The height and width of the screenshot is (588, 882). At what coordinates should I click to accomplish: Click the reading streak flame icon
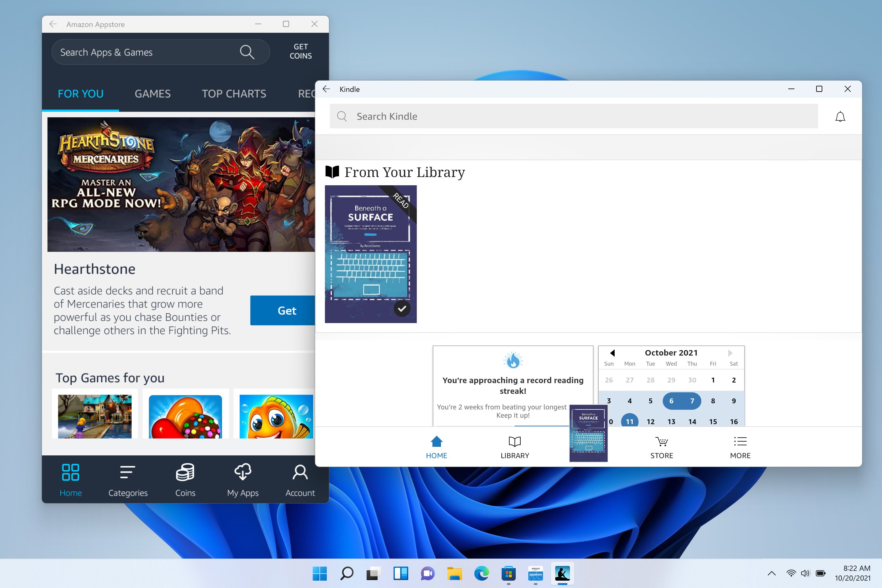(x=513, y=360)
